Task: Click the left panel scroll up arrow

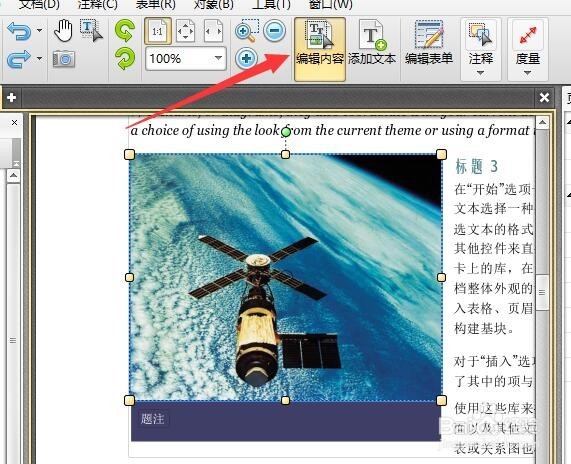Action: tap(13, 176)
